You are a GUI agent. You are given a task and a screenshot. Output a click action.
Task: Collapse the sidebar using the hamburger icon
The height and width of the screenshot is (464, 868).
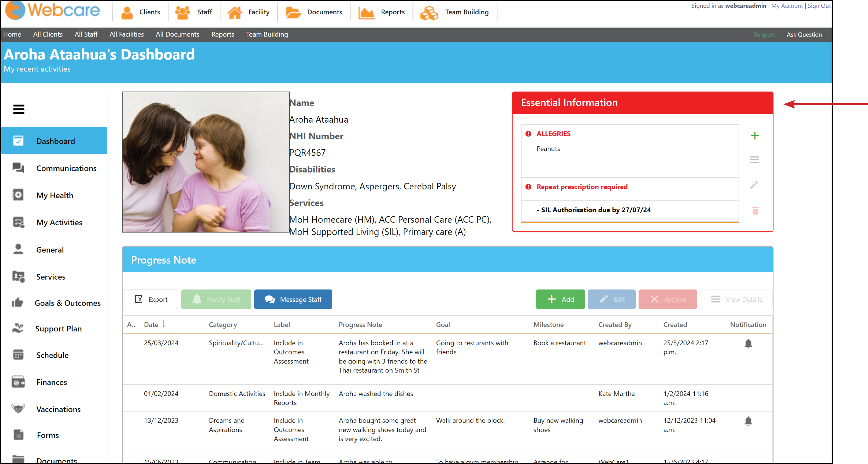(x=19, y=109)
